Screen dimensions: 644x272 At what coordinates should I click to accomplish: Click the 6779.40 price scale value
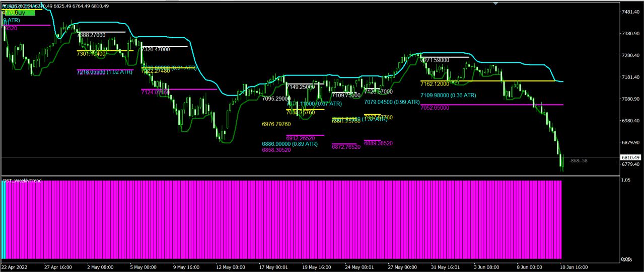pos(630,164)
